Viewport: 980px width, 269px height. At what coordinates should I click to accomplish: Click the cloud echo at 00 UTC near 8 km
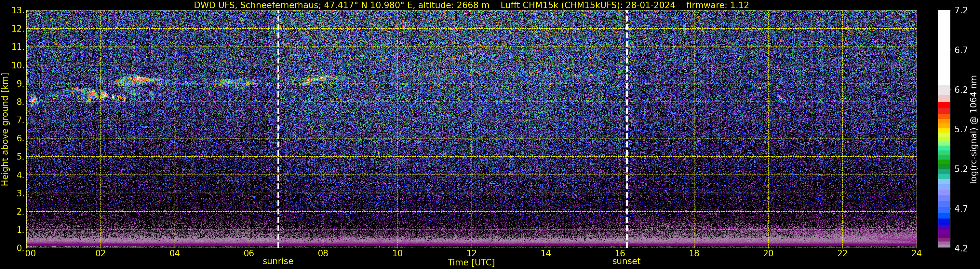pyautogui.click(x=34, y=100)
